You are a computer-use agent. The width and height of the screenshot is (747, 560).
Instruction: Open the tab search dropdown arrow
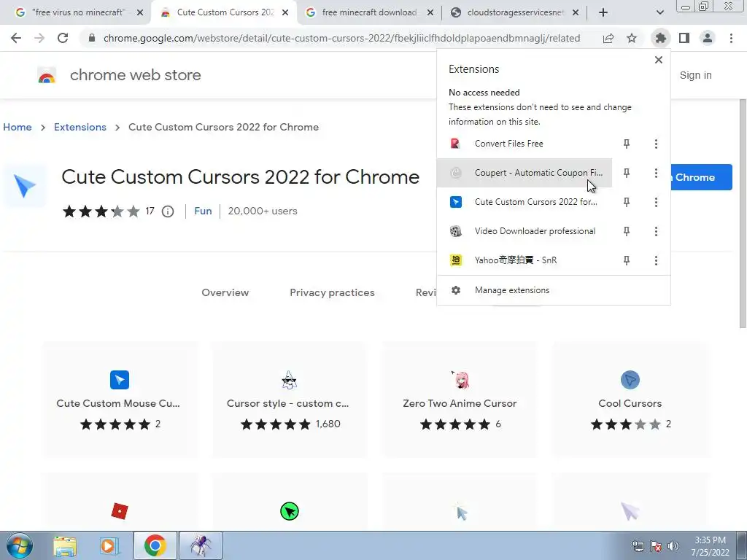coord(659,12)
